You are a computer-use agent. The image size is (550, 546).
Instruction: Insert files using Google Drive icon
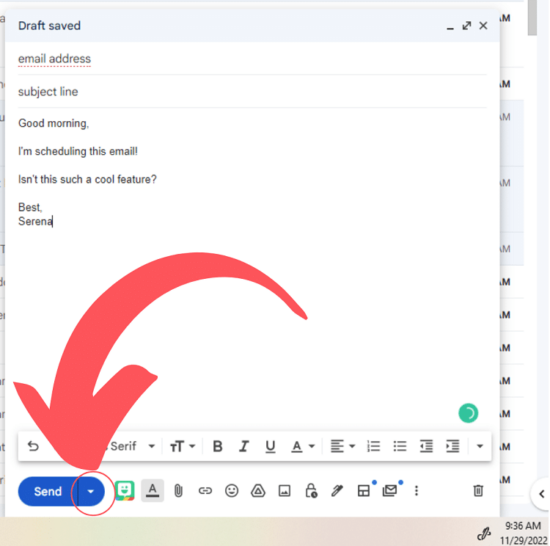(x=258, y=491)
